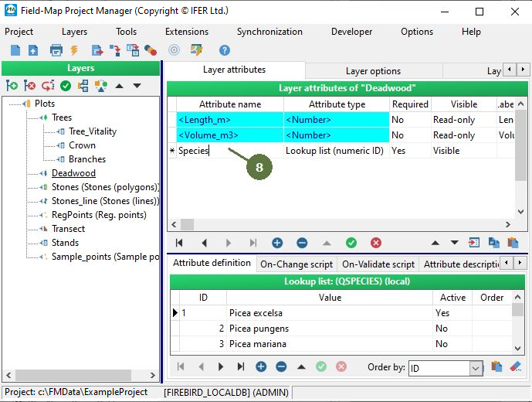Remove lookup list item with minus icon
The width and height of the screenshot is (532, 402).
click(x=281, y=367)
